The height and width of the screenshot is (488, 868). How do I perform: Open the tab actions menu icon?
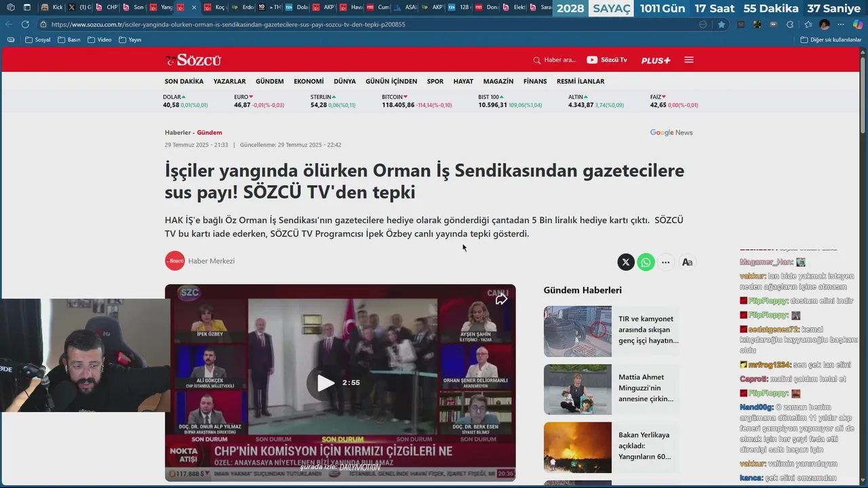point(27,7)
